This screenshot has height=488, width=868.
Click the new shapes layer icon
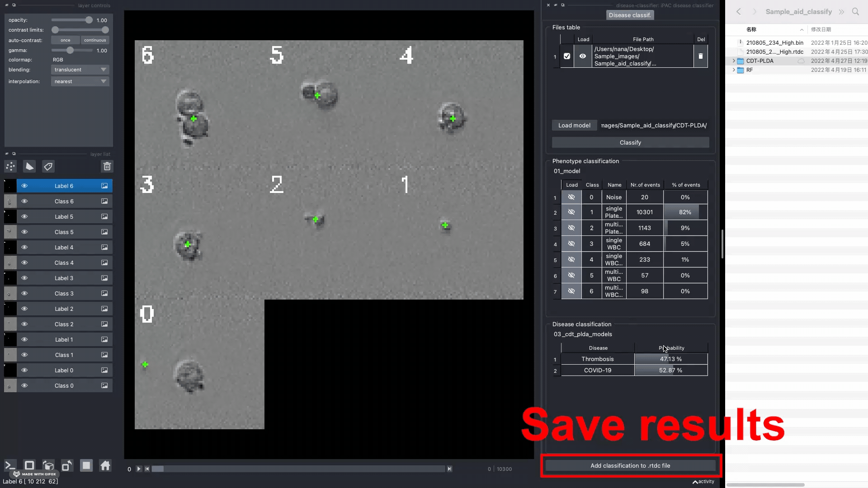click(29, 166)
